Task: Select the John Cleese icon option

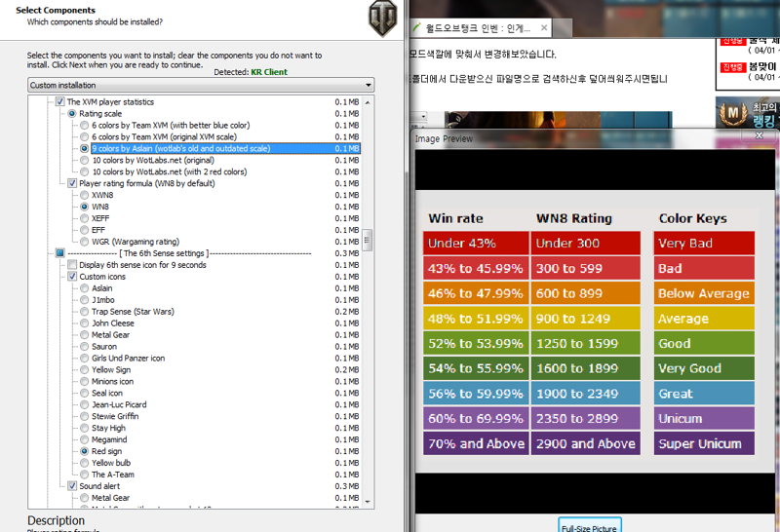Action: click(x=85, y=323)
